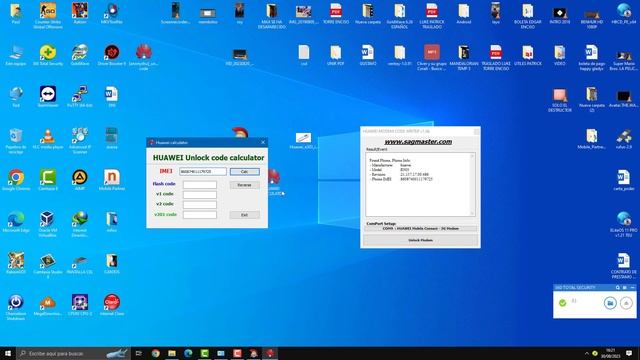
Task: Click the taskbar search box
Action: (x=73, y=353)
